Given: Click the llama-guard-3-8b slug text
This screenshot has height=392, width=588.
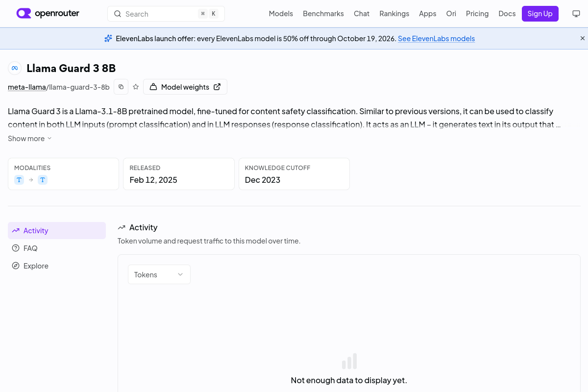Looking at the screenshot, I should click(79, 87).
